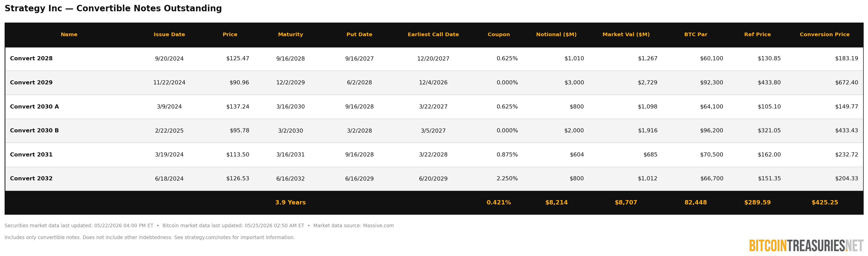The height and width of the screenshot is (256, 868).
Task: Click maturity date 3/2/2030
Action: [x=290, y=131]
